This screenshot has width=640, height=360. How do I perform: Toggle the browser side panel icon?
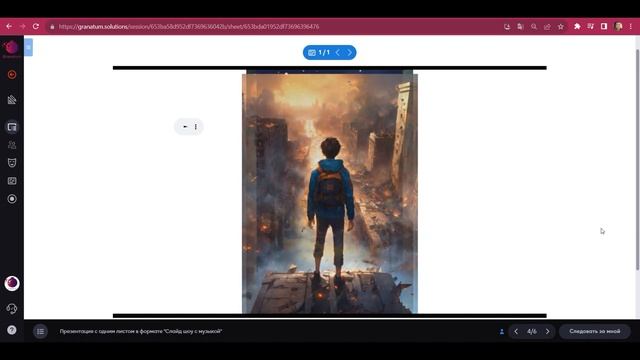604,27
